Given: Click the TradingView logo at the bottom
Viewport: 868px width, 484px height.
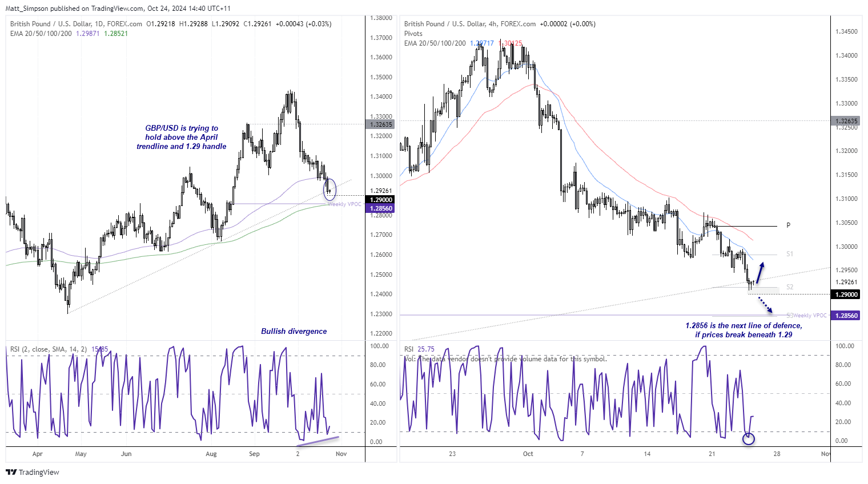Looking at the screenshot, I should pos(33,472).
